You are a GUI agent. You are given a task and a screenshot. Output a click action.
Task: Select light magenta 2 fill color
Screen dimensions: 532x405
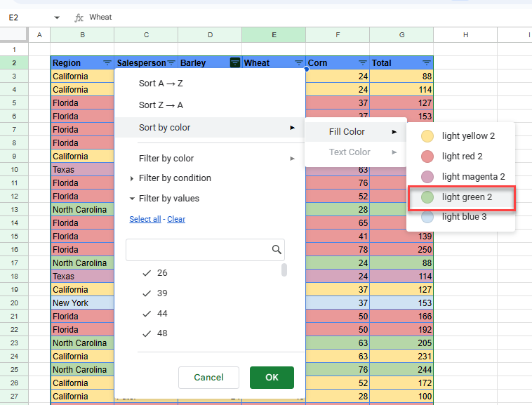(x=460, y=177)
